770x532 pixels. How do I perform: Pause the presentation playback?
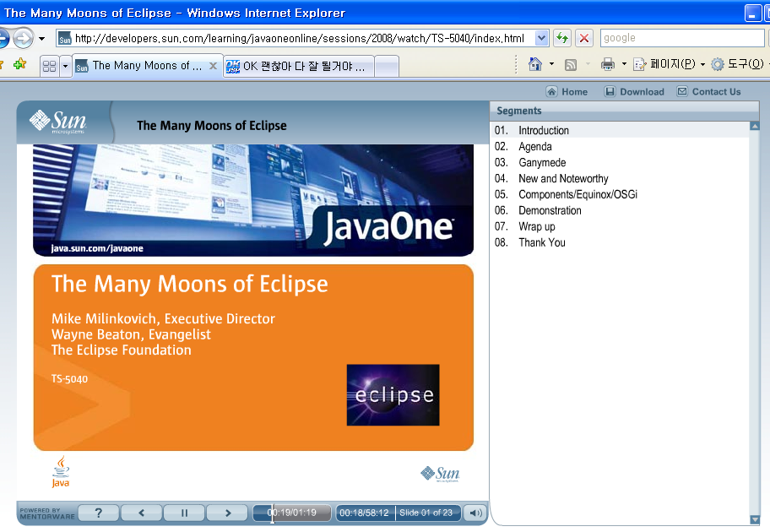pos(184,513)
